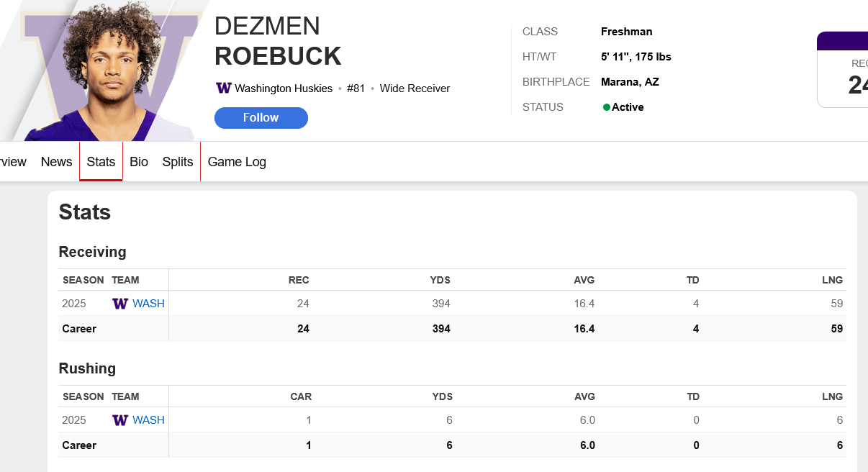Screen dimensions: 868x472
Task: Open the Game Log tab
Action: (x=237, y=162)
